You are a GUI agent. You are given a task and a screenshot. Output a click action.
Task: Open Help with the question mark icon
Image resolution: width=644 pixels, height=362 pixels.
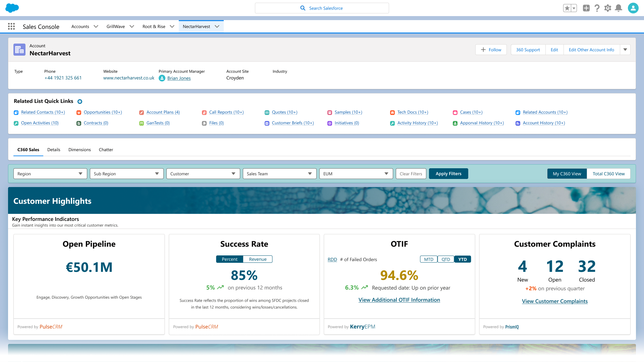pos(597,8)
